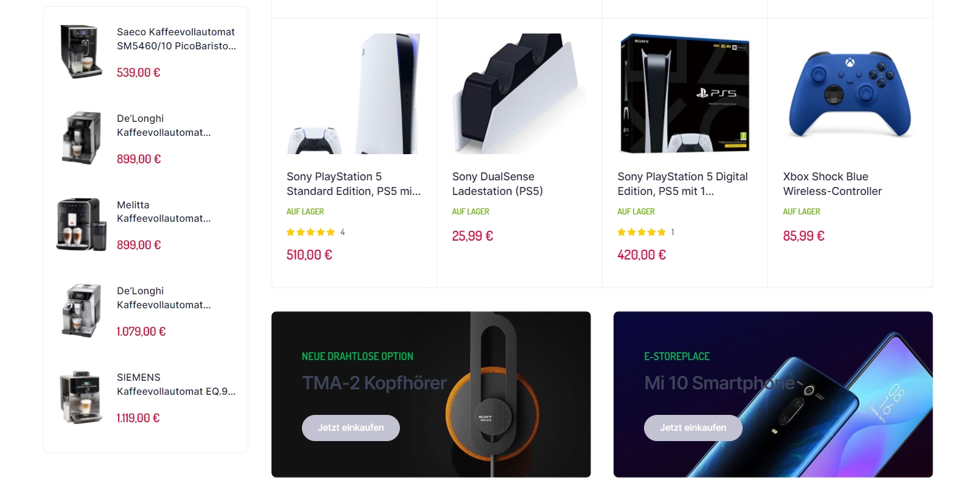Click the De'Longhi Kaffeevollautomat 1.079,00 € title
980x488 pixels.
point(164,298)
